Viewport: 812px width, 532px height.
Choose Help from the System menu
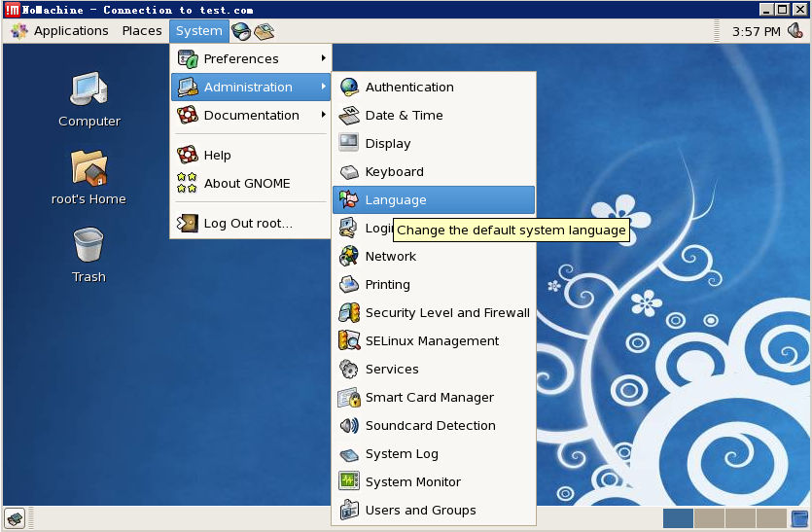251,155
